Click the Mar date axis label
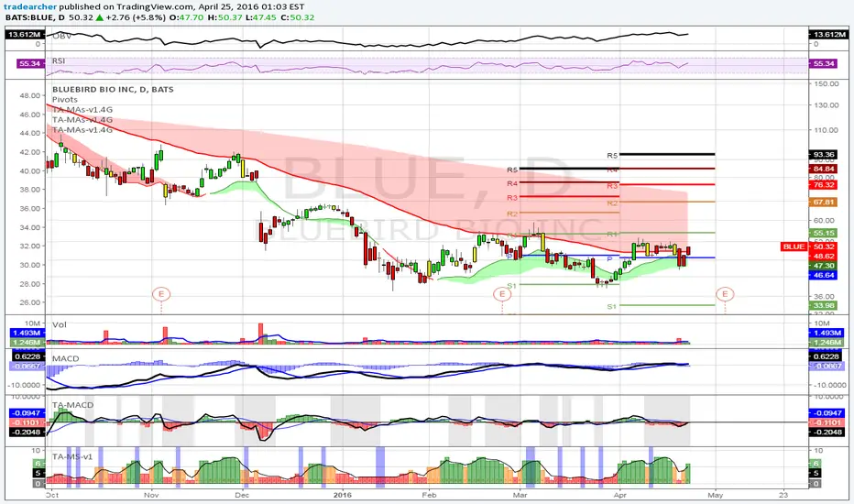854x504 pixels. tap(520, 495)
